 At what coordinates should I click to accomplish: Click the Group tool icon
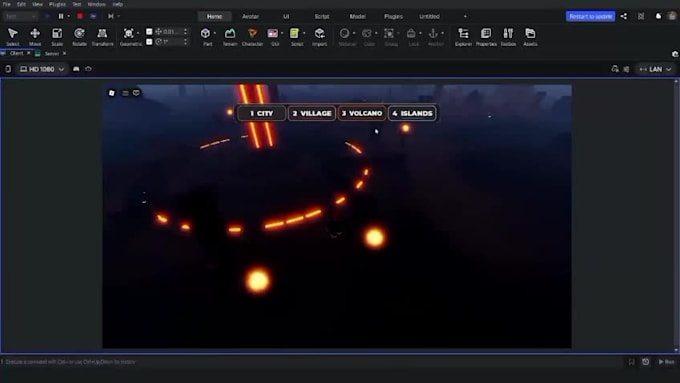click(389, 33)
